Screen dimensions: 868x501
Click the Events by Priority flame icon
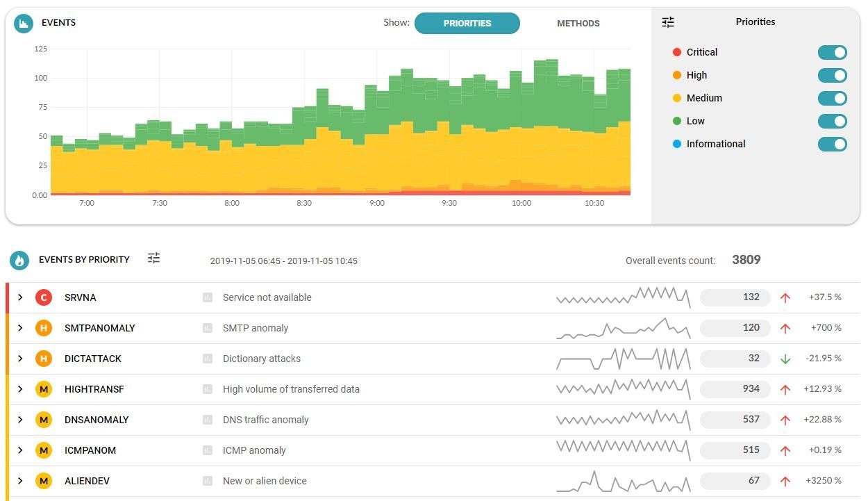pos(19,261)
